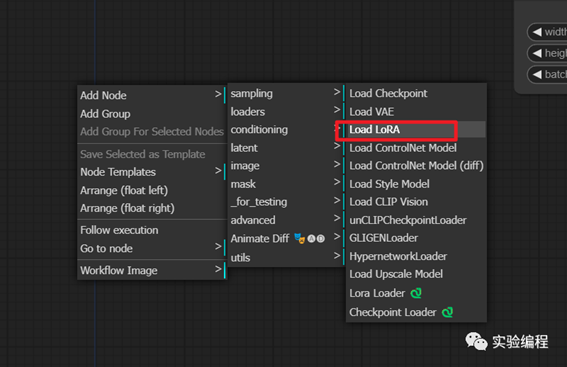Screen dimensions: 567x367
Task: Click the arrow chevron of Go to node
Action: [218, 247]
